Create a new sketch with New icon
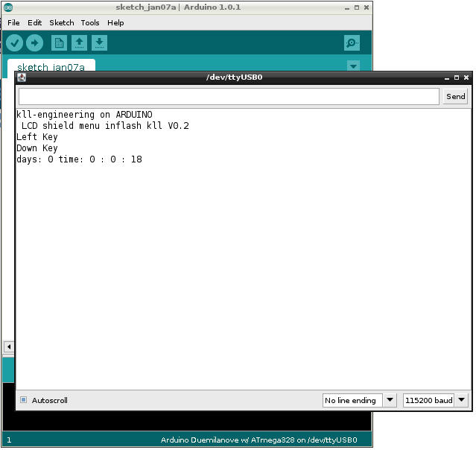The height and width of the screenshot is (450, 476). point(59,43)
